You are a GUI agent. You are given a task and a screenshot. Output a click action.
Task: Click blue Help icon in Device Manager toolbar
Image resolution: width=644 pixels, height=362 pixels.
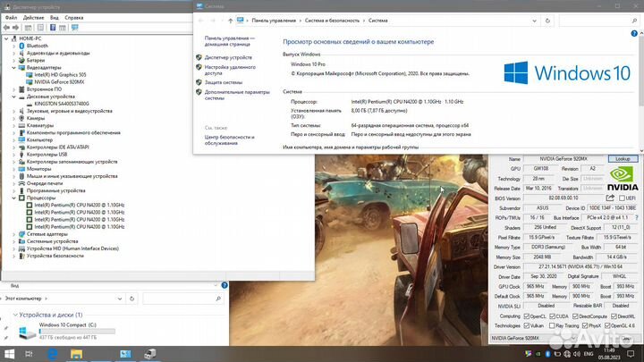click(53, 28)
